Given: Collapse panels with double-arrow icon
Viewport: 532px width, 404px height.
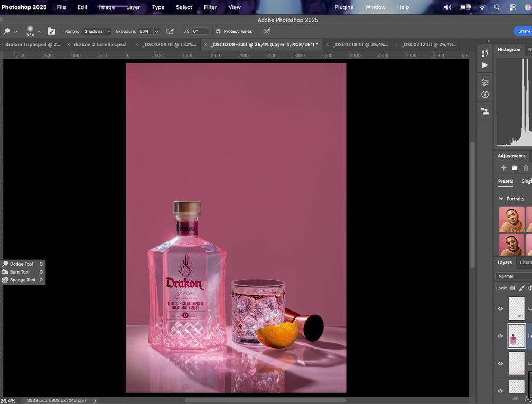Looking at the screenshot, I should (489, 41).
